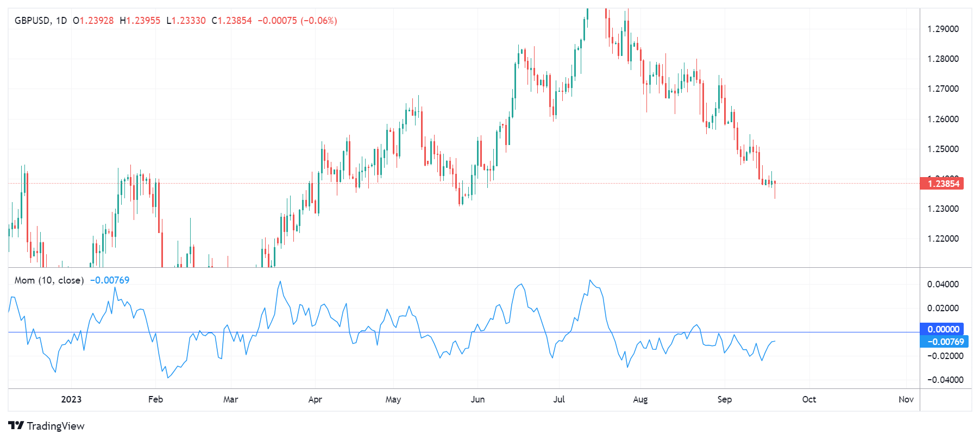Viewport: 980px width, 440px height.
Task: Click the 1D interval label
Action: pos(61,21)
